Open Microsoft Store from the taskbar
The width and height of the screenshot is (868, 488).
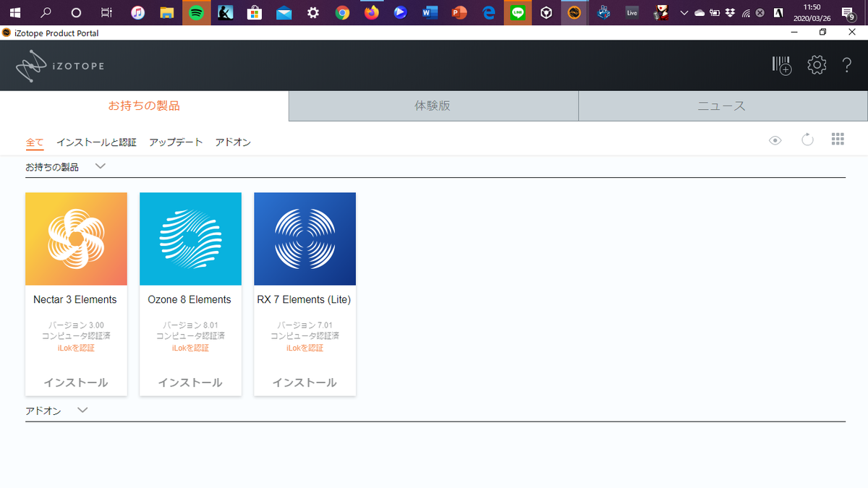pyautogui.click(x=255, y=12)
